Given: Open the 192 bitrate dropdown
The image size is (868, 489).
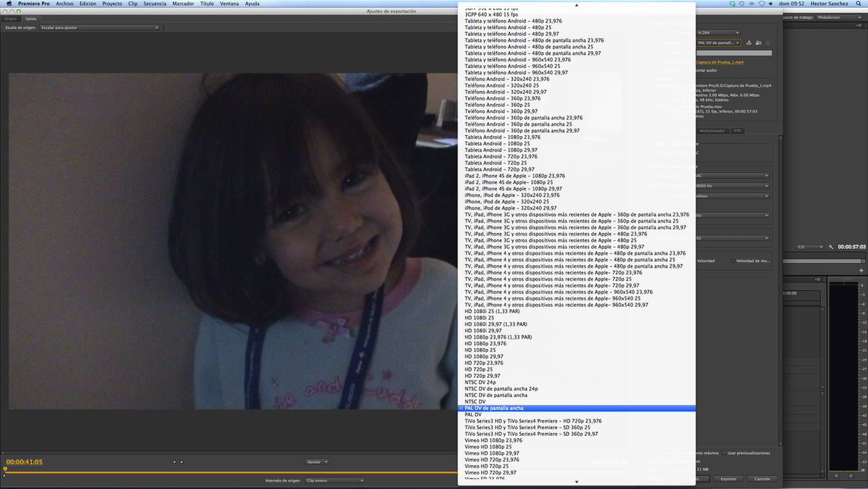Looking at the screenshot, I should (x=733, y=238).
